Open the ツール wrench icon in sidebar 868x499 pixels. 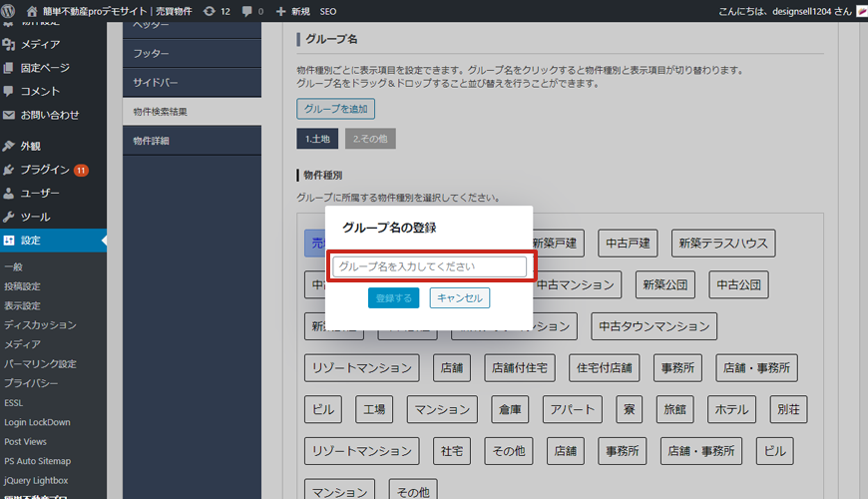click(9, 217)
